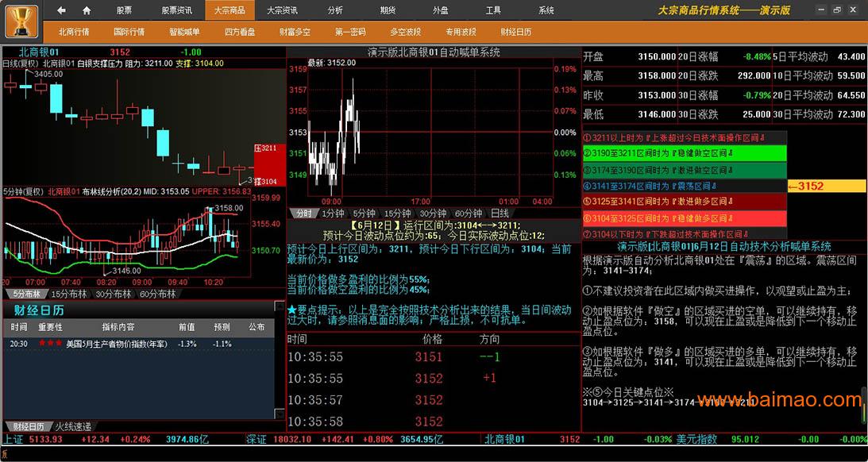Click the restore window icon

(838, 10)
